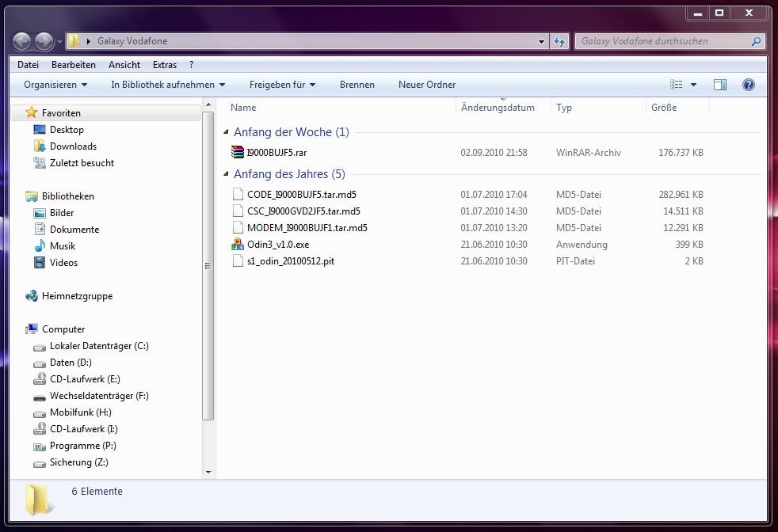Open Desktop in Favoriten
The width and height of the screenshot is (778, 532).
(x=67, y=130)
